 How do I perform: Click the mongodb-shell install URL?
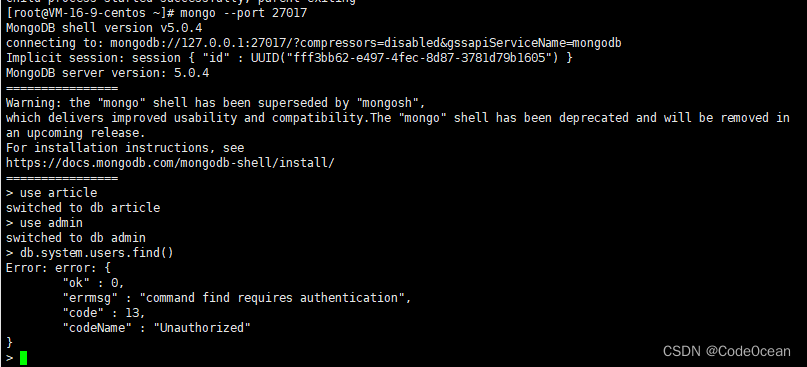click(170, 163)
